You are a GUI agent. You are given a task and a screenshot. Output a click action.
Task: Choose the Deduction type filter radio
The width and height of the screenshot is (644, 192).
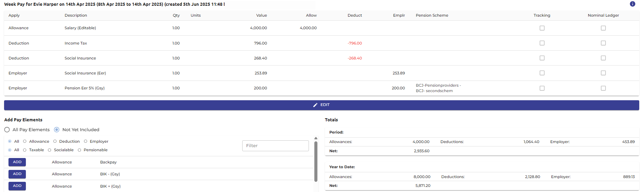[x=55, y=141]
